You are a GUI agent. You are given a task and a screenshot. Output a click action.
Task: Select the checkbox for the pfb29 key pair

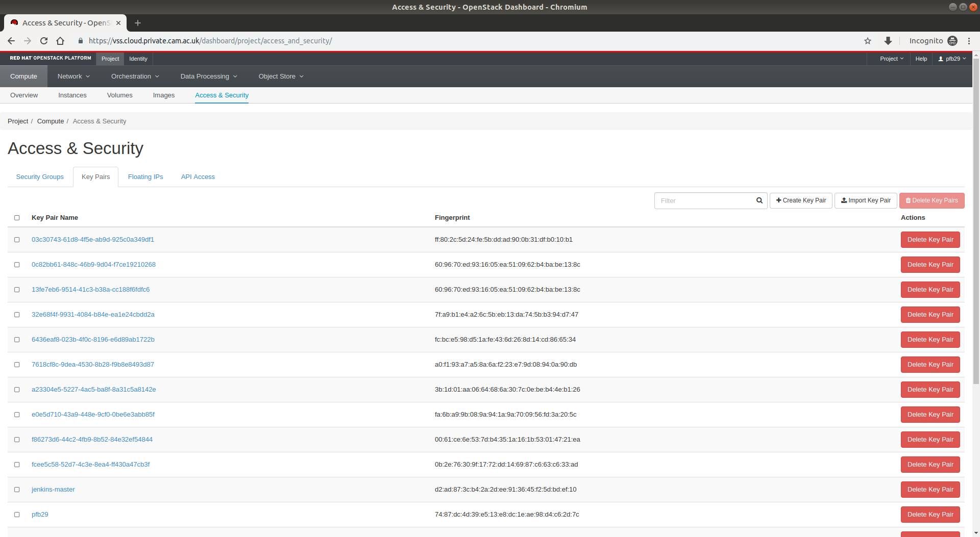coord(17,515)
